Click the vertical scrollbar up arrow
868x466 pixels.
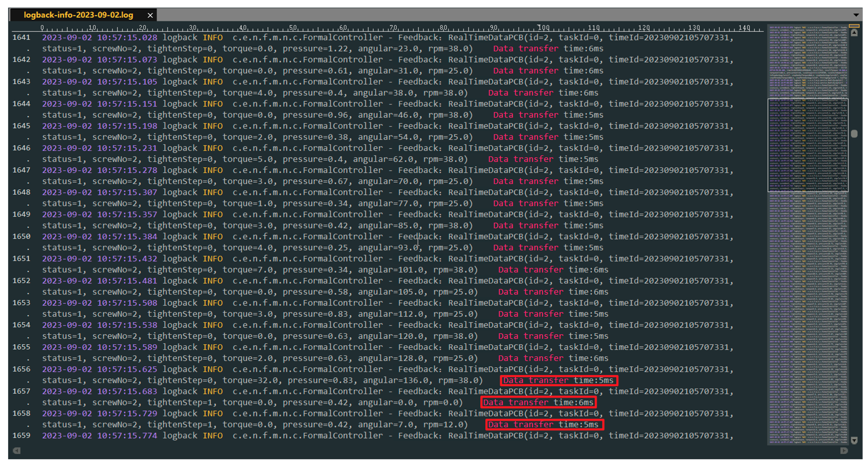point(854,33)
